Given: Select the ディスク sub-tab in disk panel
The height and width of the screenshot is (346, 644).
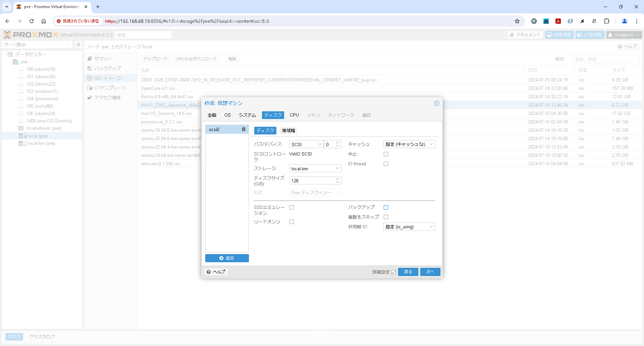Looking at the screenshot, I should click(x=265, y=131).
